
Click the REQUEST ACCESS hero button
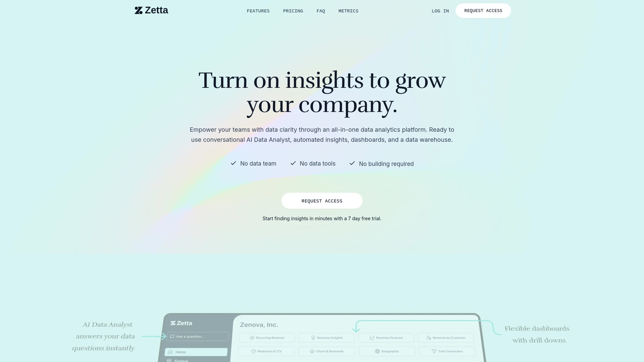click(322, 201)
